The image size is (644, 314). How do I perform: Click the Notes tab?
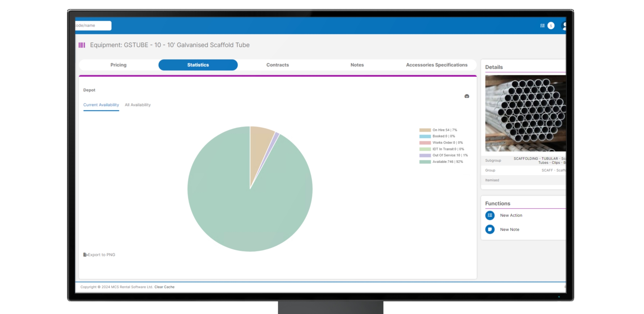357,65
